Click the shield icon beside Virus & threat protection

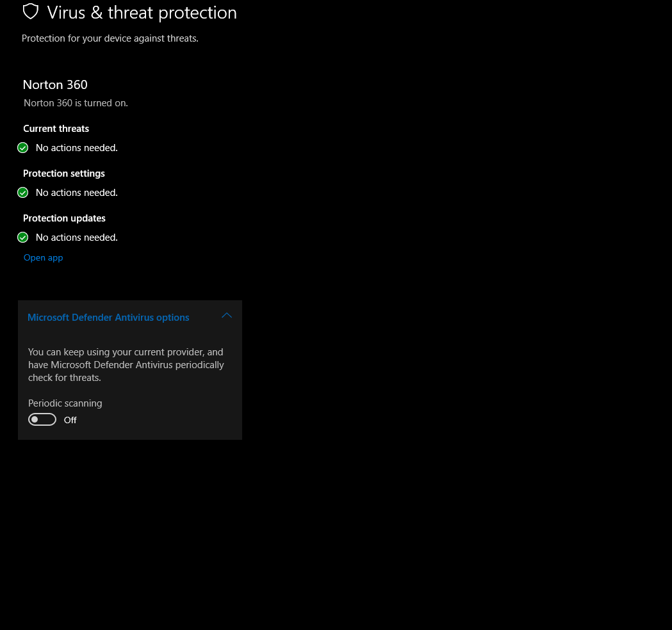click(x=30, y=12)
